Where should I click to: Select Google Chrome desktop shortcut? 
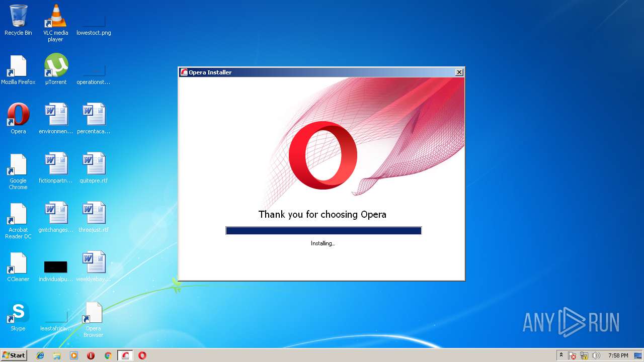(x=18, y=171)
